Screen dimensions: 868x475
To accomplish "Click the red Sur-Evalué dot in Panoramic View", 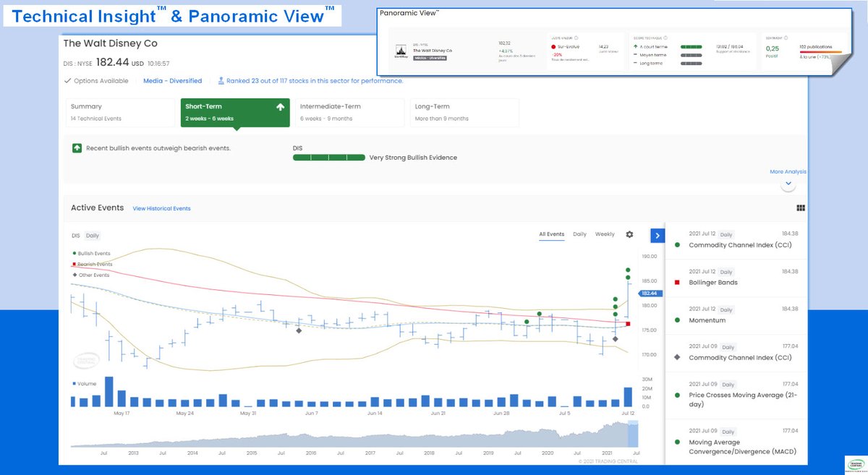I will [x=553, y=46].
